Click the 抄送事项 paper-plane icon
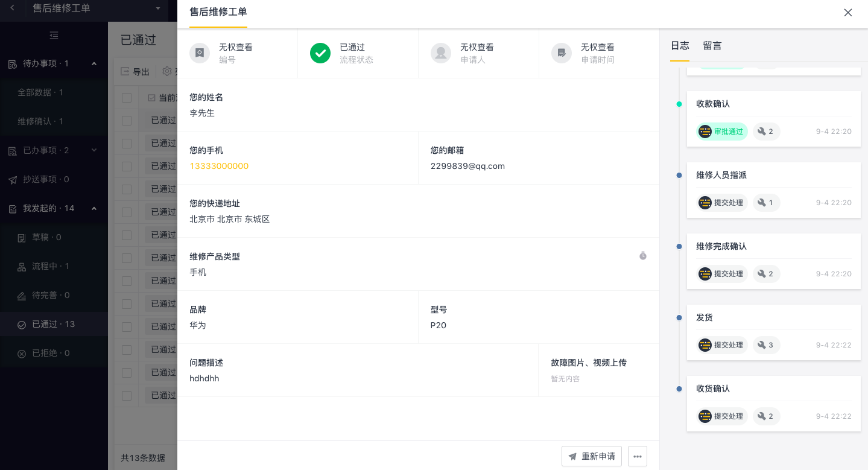 point(13,180)
